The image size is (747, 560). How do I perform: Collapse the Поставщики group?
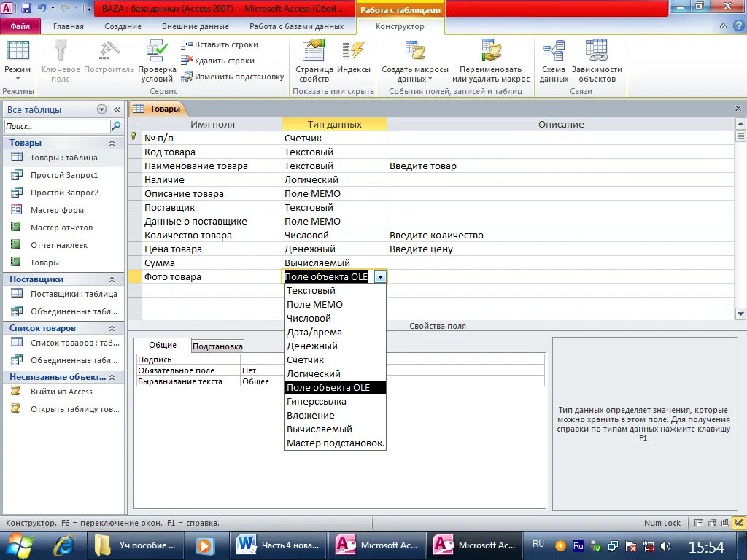point(112,279)
